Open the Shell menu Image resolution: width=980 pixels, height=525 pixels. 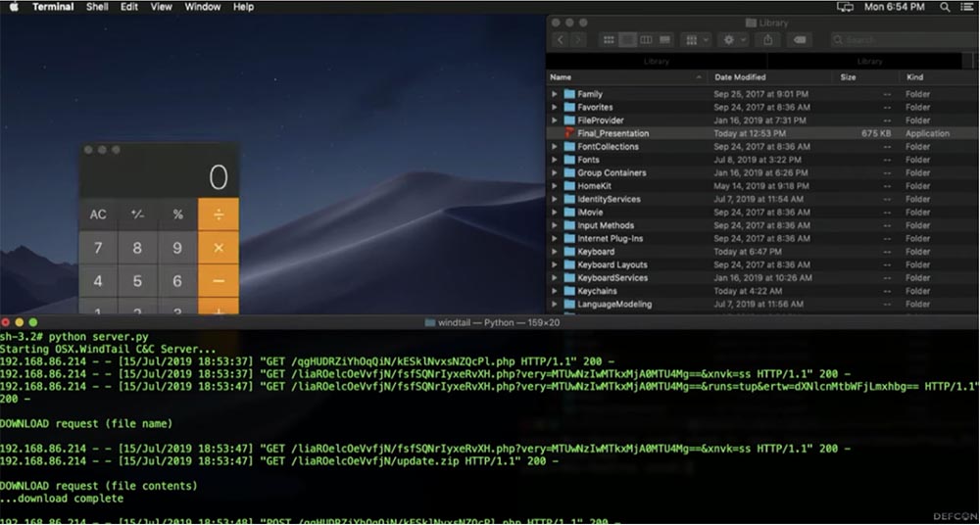point(97,8)
